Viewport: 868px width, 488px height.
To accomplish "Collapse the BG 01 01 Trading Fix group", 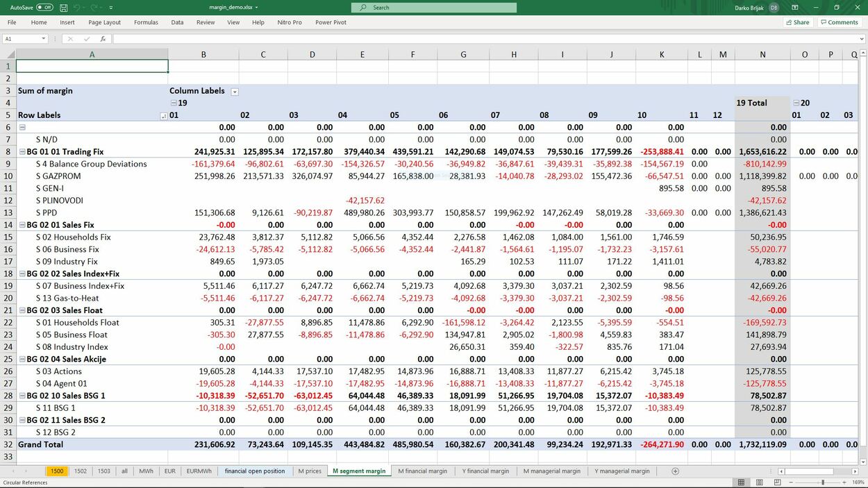I will 22,151.
